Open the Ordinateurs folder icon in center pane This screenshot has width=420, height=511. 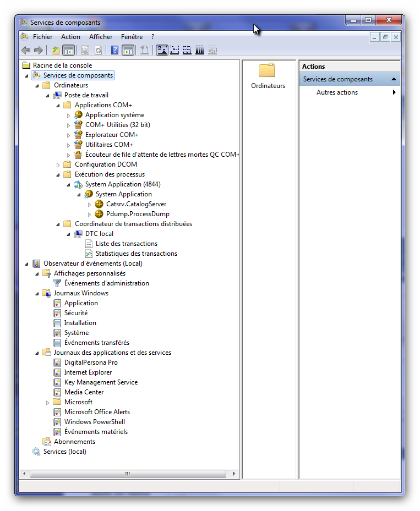point(267,70)
